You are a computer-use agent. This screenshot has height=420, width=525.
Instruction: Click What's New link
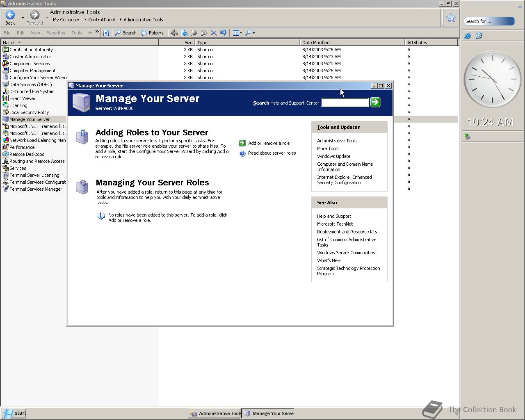[329, 260]
